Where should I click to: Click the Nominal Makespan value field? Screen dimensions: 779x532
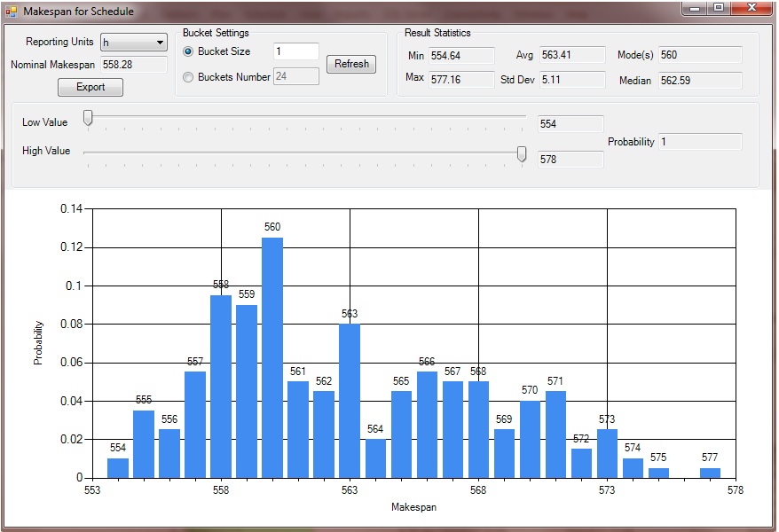pyautogui.click(x=133, y=65)
